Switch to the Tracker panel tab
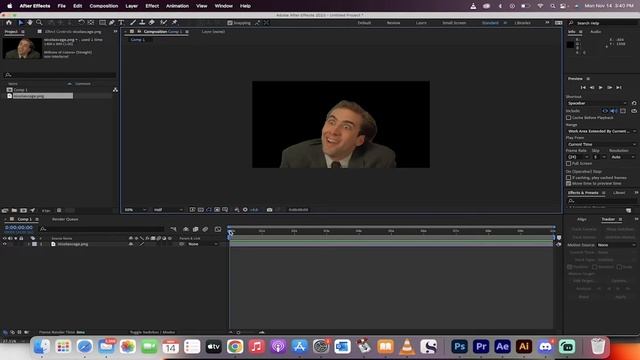This screenshot has width=640, height=360. (x=608, y=219)
